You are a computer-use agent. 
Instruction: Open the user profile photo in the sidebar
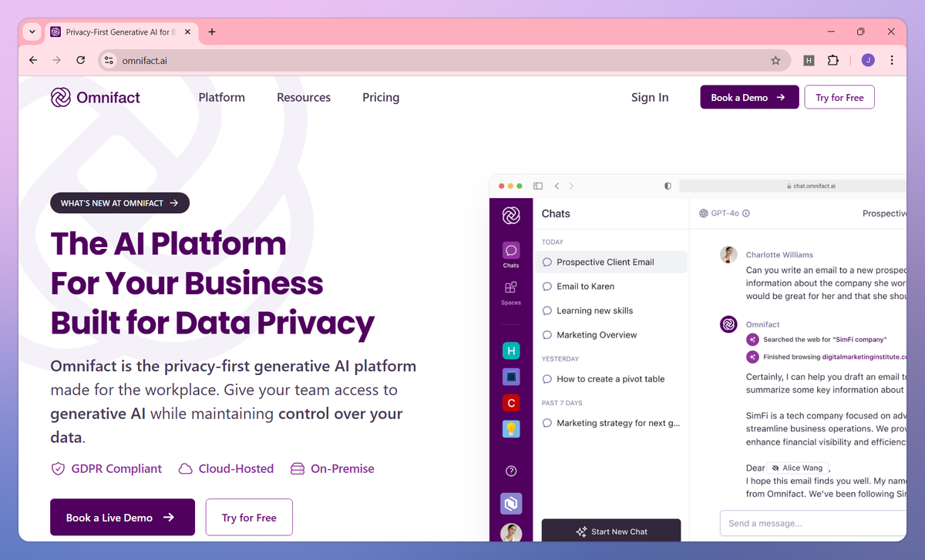511,532
